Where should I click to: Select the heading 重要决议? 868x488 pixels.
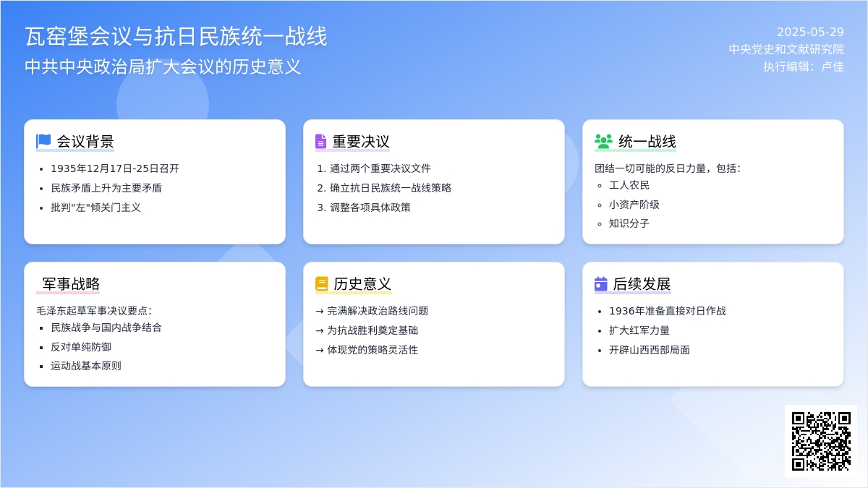361,142
